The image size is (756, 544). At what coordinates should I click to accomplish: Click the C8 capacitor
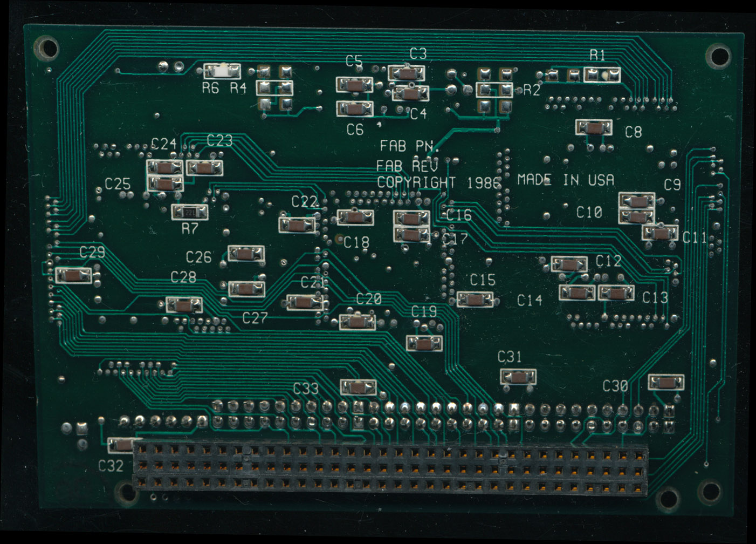(594, 128)
